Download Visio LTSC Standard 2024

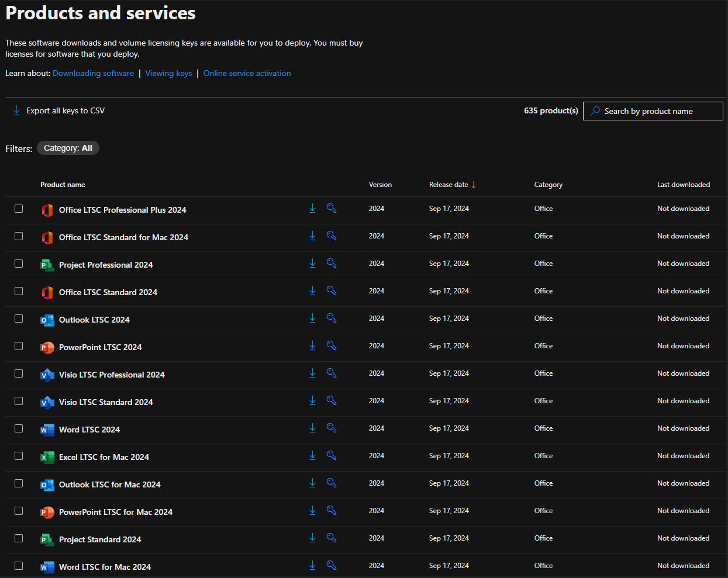pos(312,400)
